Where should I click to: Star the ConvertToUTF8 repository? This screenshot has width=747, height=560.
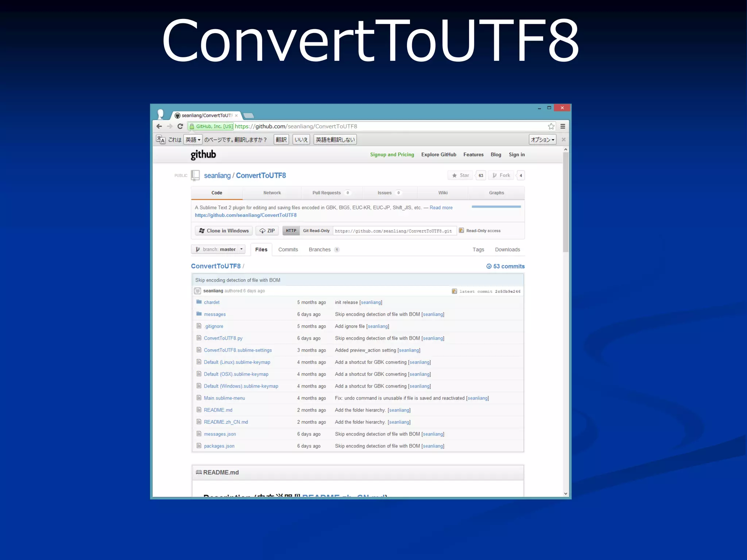(460, 175)
